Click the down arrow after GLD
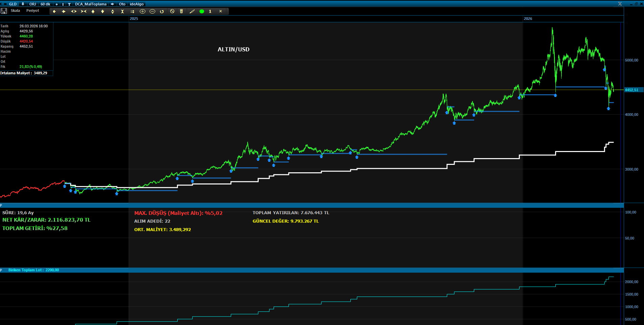 (x=23, y=4)
